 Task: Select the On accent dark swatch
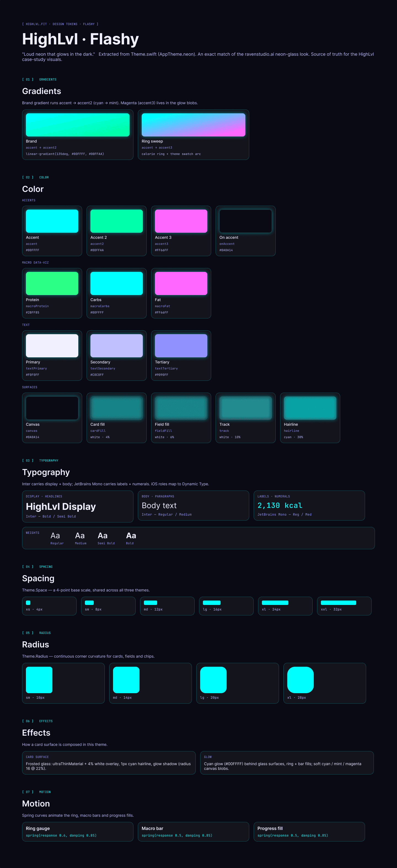click(245, 221)
